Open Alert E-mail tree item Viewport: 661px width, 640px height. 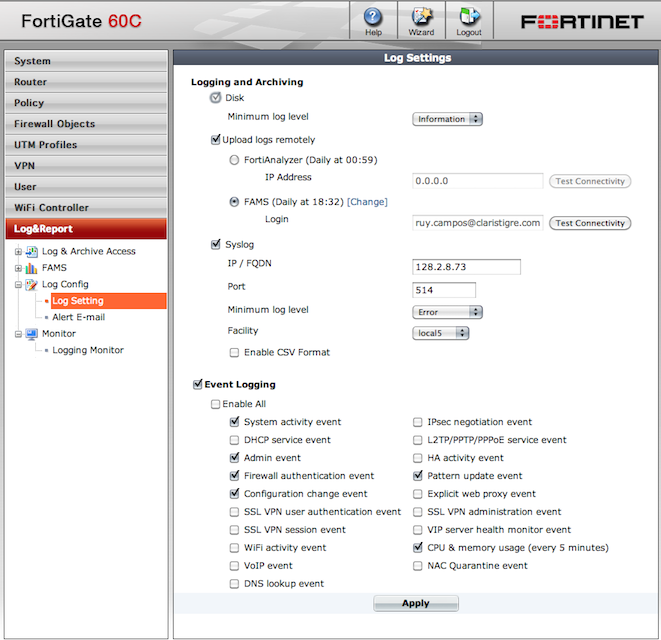78,317
